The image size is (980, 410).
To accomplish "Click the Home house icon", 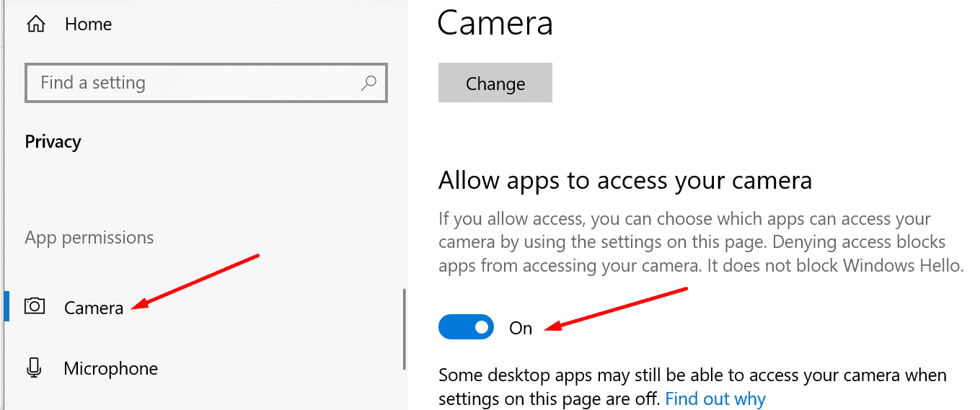I will 35,24.
